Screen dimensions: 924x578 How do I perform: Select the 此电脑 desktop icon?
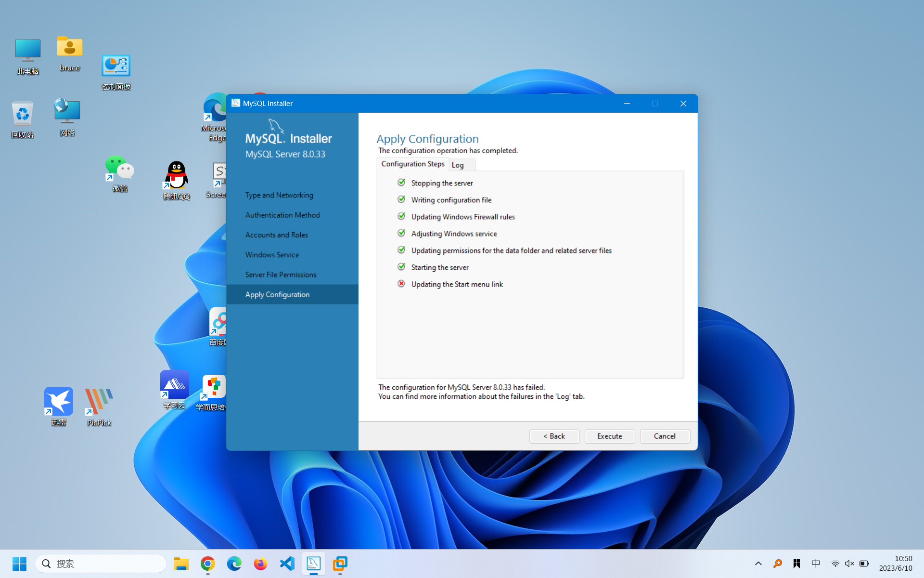pos(27,57)
